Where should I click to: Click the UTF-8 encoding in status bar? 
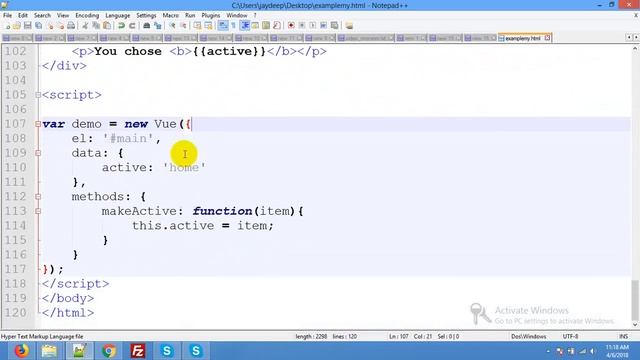[x=570, y=336]
